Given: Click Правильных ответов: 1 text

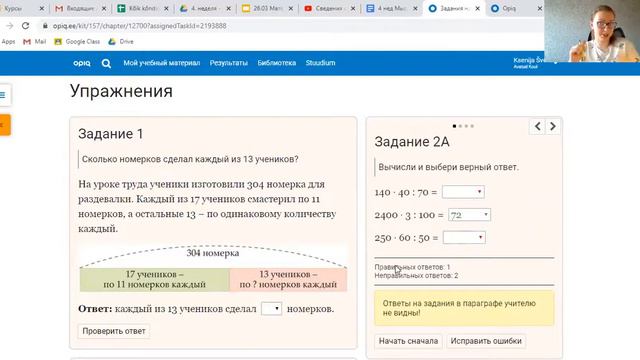Looking at the screenshot, I should click(412, 267).
